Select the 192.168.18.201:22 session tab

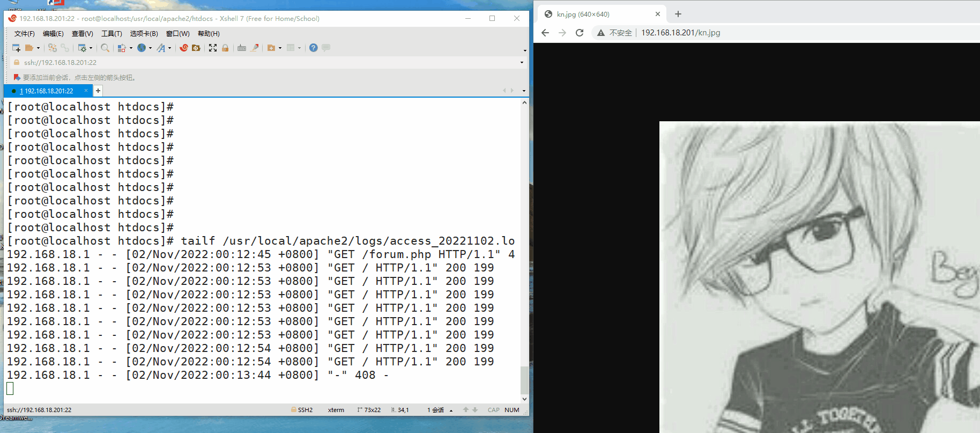(x=48, y=91)
